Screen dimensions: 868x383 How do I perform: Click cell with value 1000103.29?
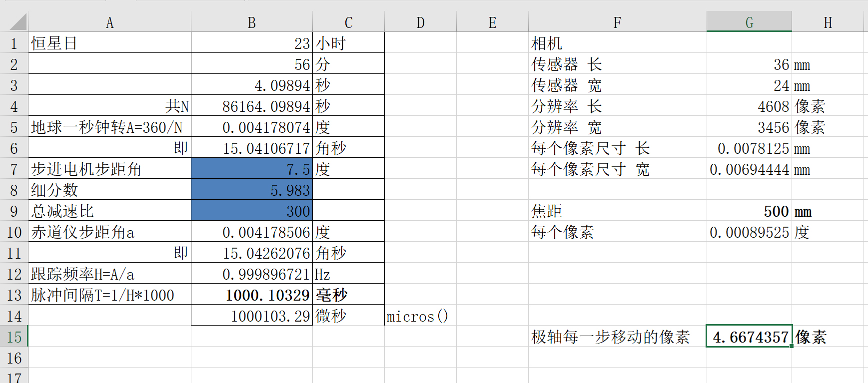252,316
